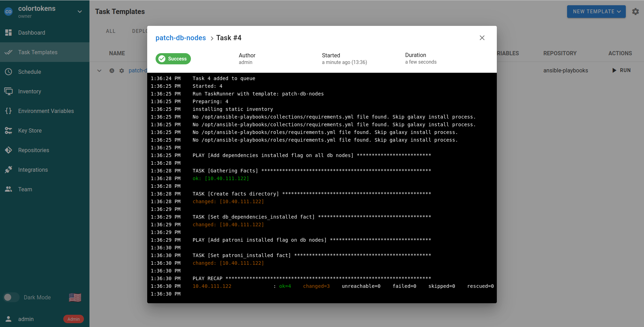This screenshot has width=644, height=327.
Task: Run the template with RUN button
Action: point(621,70)
